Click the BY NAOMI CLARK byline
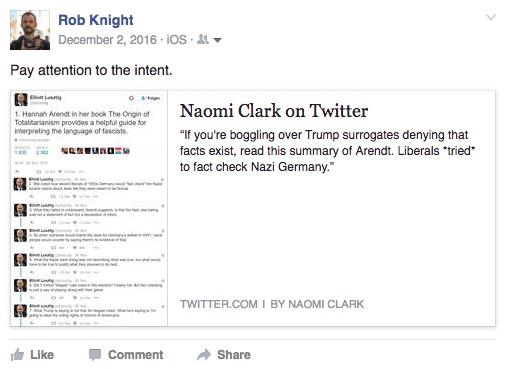 pyautogui.click(x=317, y=304)
